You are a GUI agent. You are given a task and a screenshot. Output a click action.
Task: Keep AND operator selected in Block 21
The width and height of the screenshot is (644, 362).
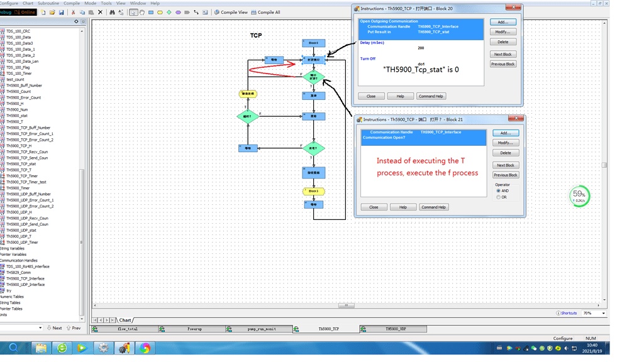click(x=499, y=190)
